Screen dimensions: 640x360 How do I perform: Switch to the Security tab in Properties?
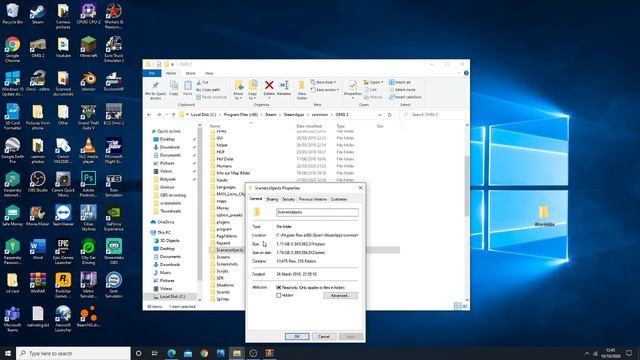(x=288, y=199)
